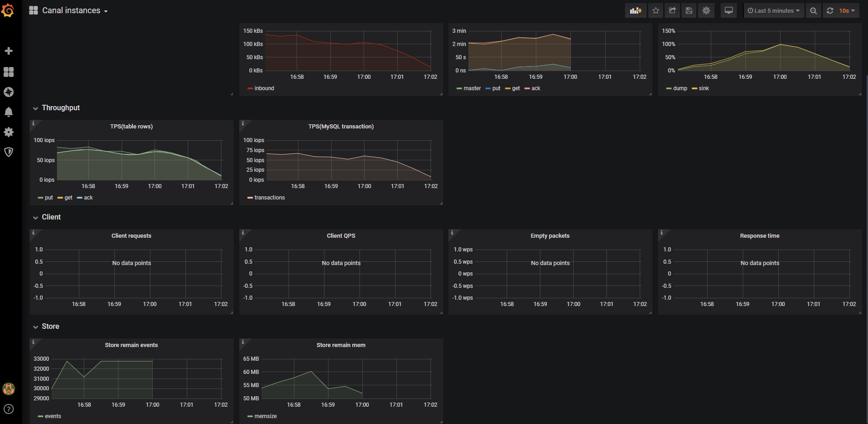Open the Store remain events title menu
Viewport: 868px width, 424px height.
pyautogui.click(x=131, y=345)
